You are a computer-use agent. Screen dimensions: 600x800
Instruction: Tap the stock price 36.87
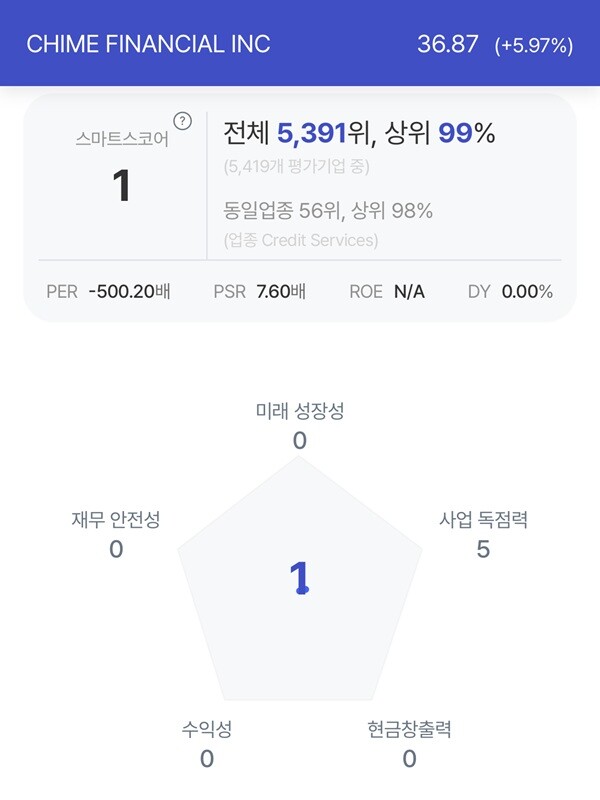tap(447, 44)
